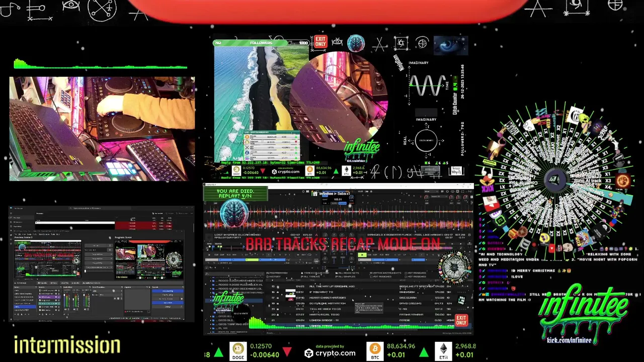Click the EXIT ONLY sign inside Traktor window
Screen dimensions: 644x362
click(x=461, y=320)
